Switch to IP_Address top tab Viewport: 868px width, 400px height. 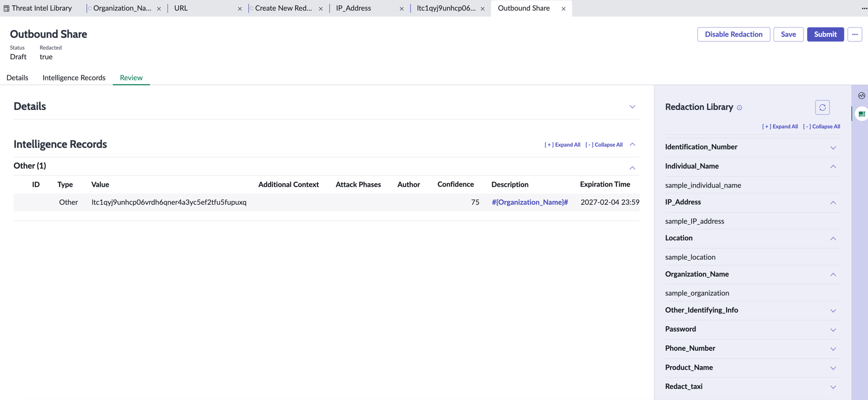[353, 8]
